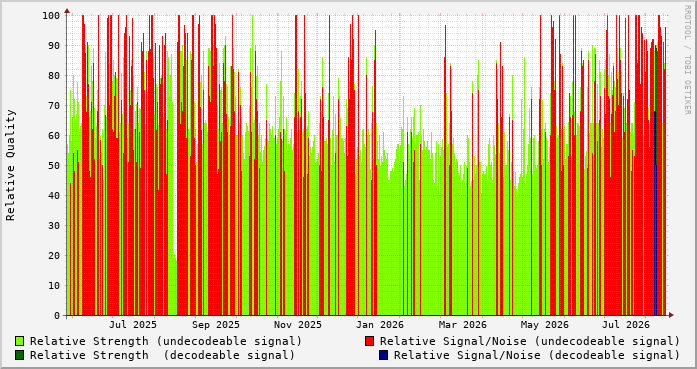The width and height of the screenshot is (697, 369).
Task: Click the red undecodeable Signal/Noise swatch
Action: click(x=369, y=341)
